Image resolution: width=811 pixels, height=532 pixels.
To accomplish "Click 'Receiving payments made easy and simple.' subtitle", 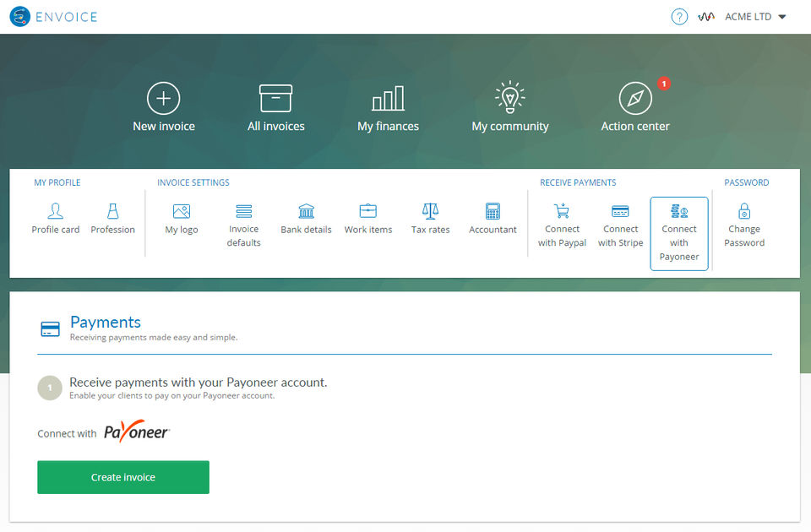I will [154, 337].
